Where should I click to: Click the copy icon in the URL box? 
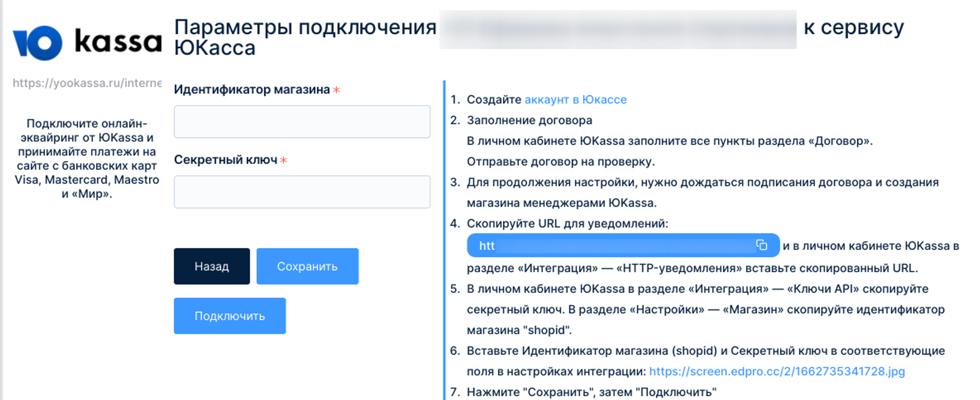click(761, 245)
